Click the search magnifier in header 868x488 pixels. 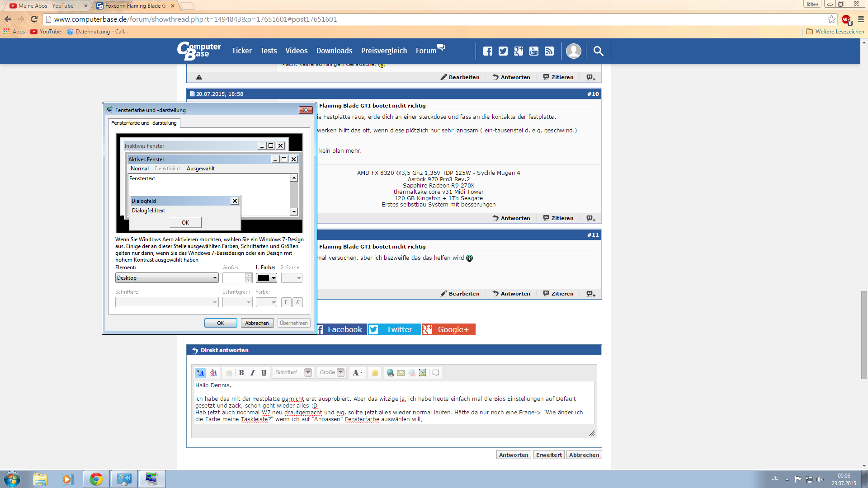coord(598,51)
